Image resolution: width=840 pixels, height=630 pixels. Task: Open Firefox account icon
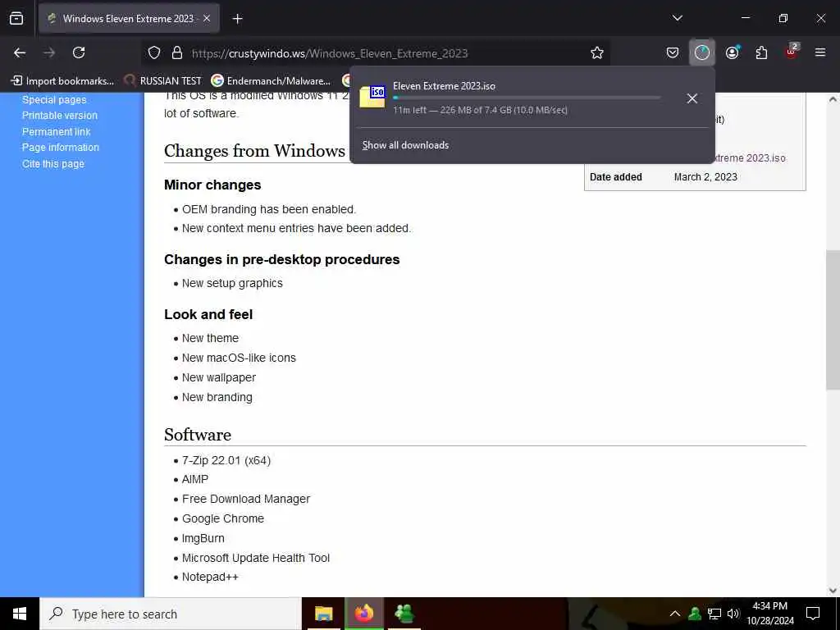732,52
